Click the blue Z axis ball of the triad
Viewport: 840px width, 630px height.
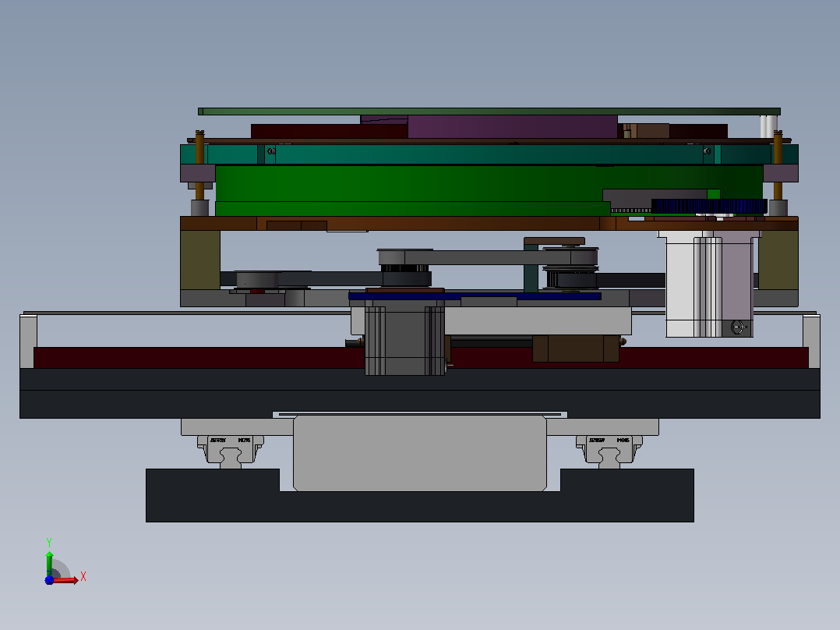coord(49,580)
